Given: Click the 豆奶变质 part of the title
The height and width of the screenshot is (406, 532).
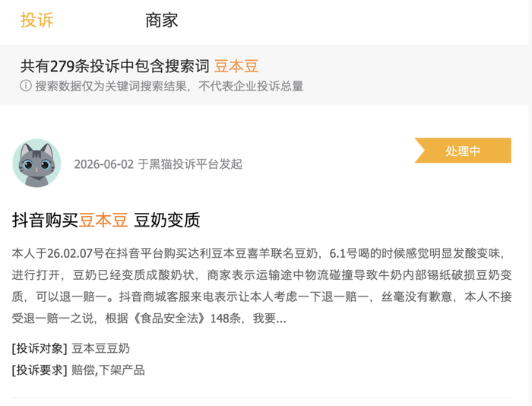Looking at the screenshot, I should point(167,220).
